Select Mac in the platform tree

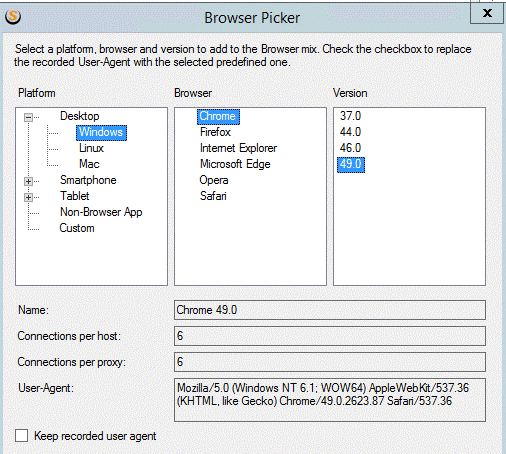click(x=89, y=164)
